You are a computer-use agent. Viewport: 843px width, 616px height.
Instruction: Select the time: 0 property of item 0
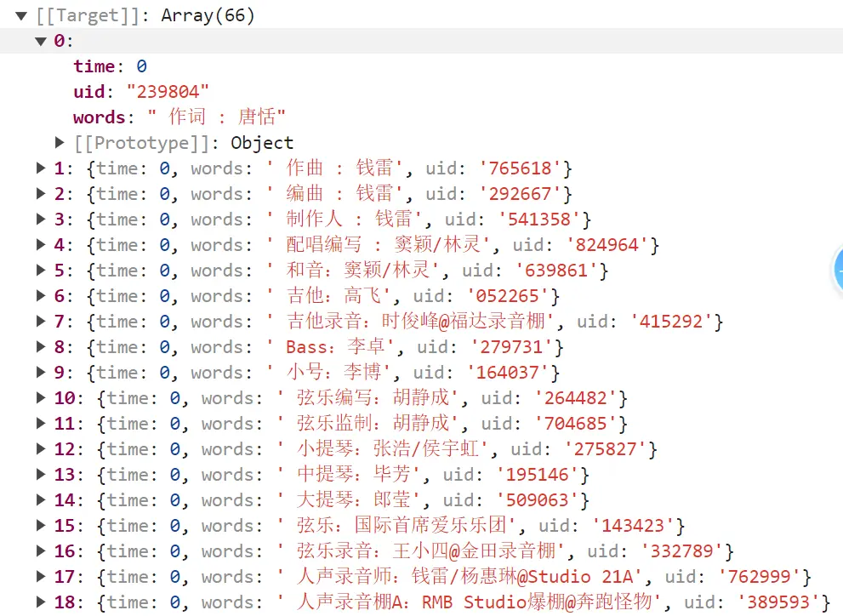[111, 66]
